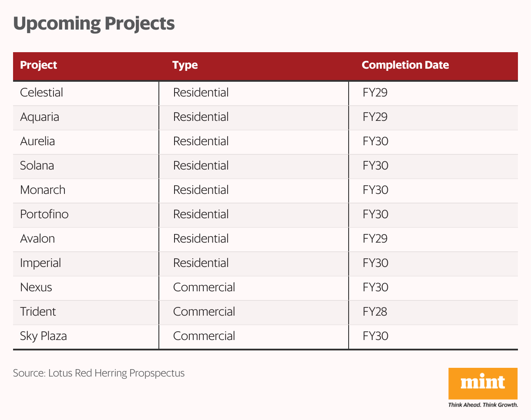This screenshot has width=531, height=420.
Task: Click the Upcoming Projects title
Action: pyautogui.click(x=94, y=23)
